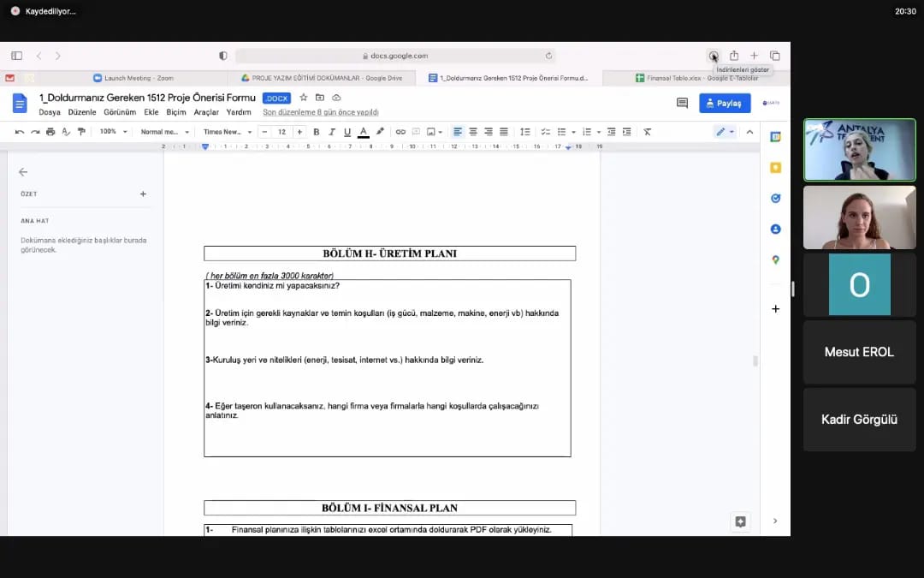Click the font size 12 field
Screen dimensions: 924x578
tap(281, 132)
